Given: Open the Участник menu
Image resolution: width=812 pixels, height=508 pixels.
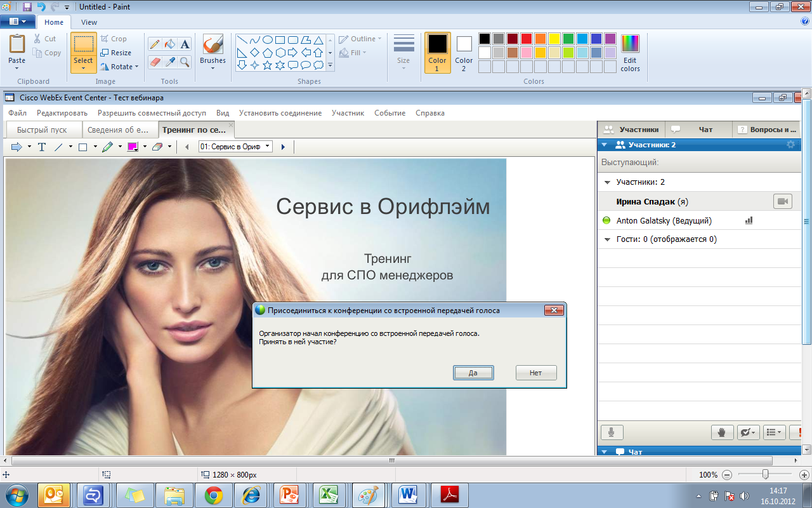Looking at the screenshot, I should pos(348,113).
